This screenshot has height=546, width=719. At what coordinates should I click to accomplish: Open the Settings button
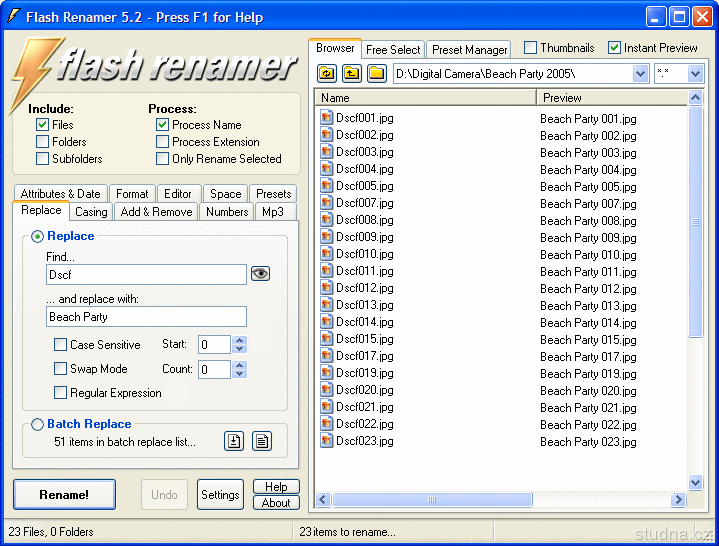pos(220,495)
